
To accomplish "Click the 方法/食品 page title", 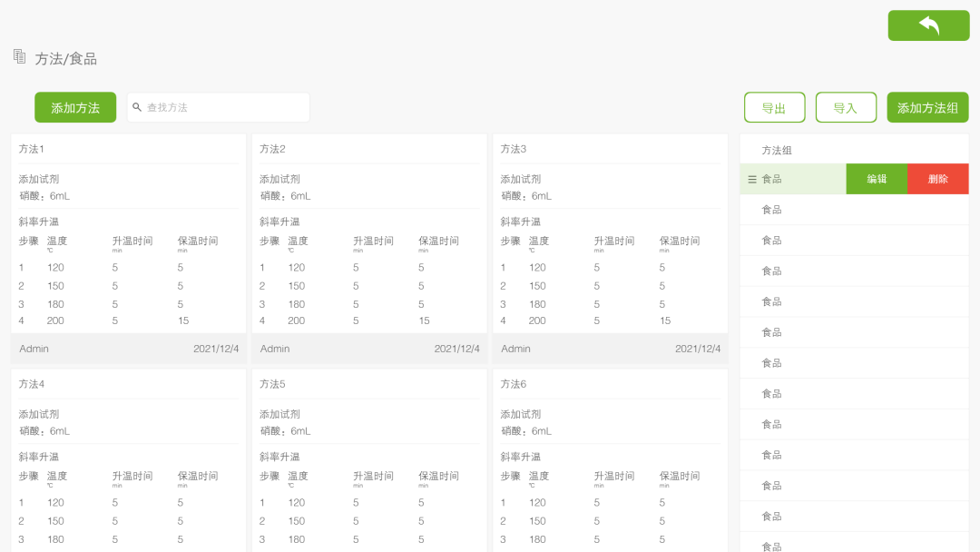I will point(65,59).
